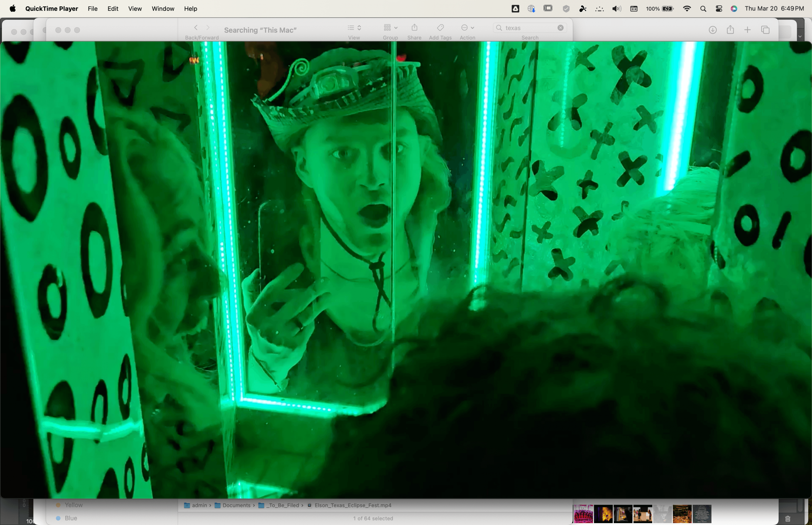Click the Finder Back arrow
The width and height of the screenshot is (812, 525).
tap(196, 28)
